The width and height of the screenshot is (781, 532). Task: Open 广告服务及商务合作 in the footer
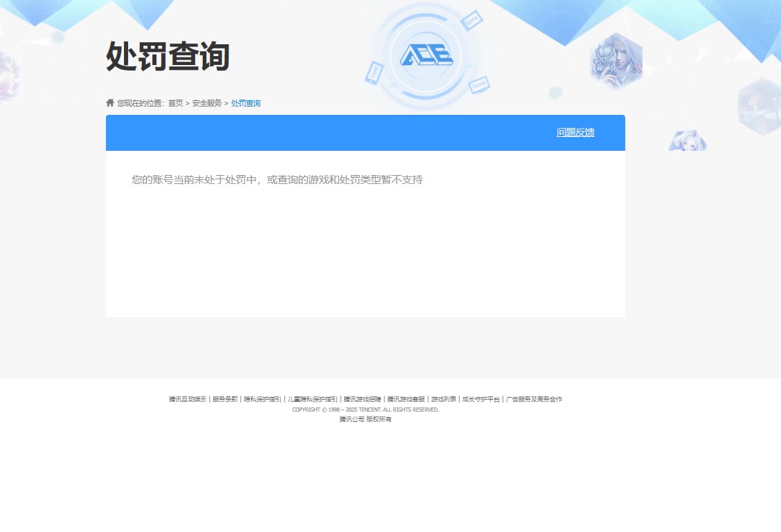click(534, 399)
